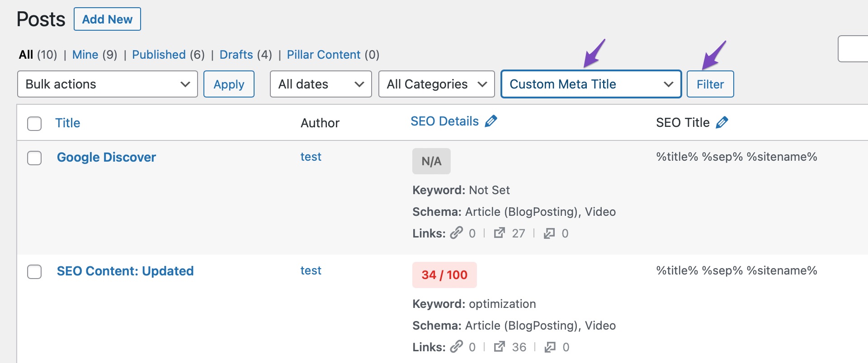The image size is (868, 363).
Task: Click author test in Google Discover row
Action: (311, 157)
